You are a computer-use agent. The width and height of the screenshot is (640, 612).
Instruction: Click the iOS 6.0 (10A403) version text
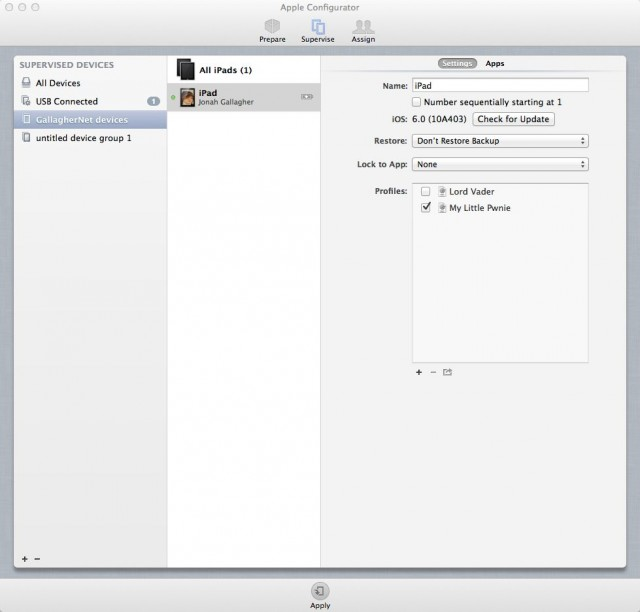click(x=439, y=119)
